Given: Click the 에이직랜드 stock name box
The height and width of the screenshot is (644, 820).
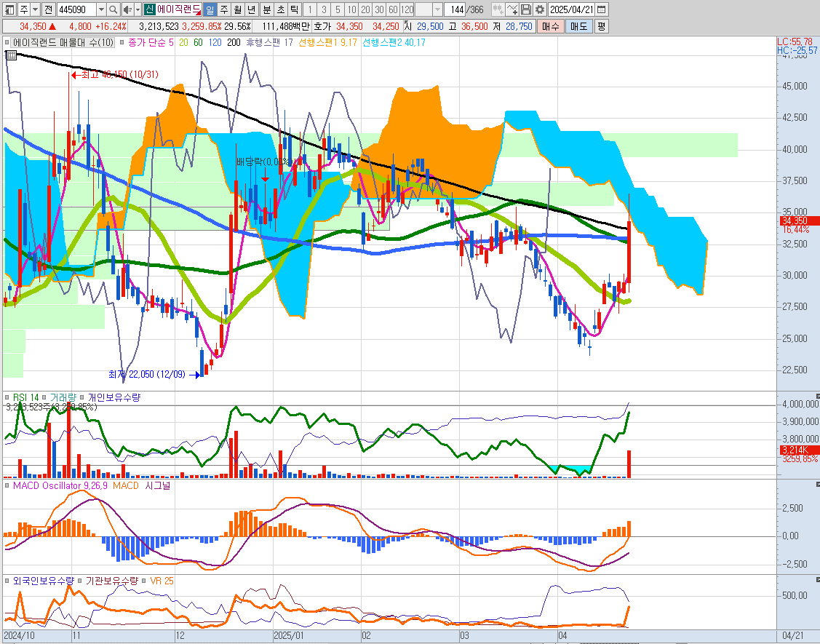Looking at the screenshot, I should click(179, 9).
